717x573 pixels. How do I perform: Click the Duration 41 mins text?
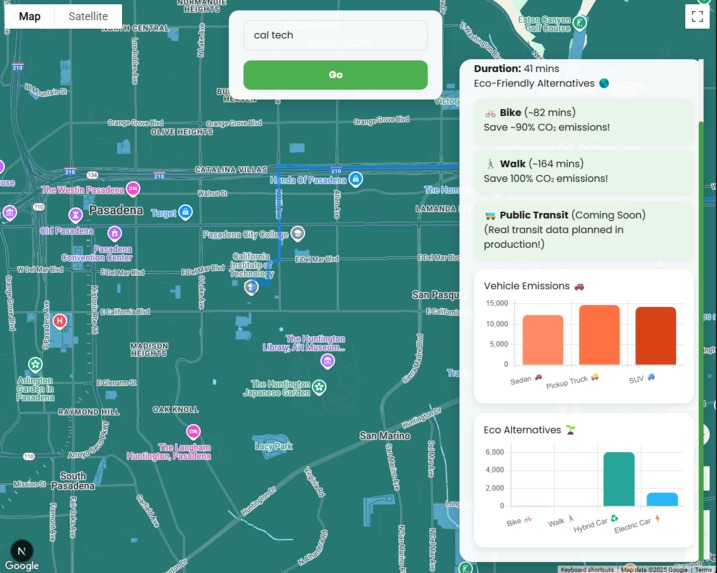pyautogui.click(x=516, y=69)
